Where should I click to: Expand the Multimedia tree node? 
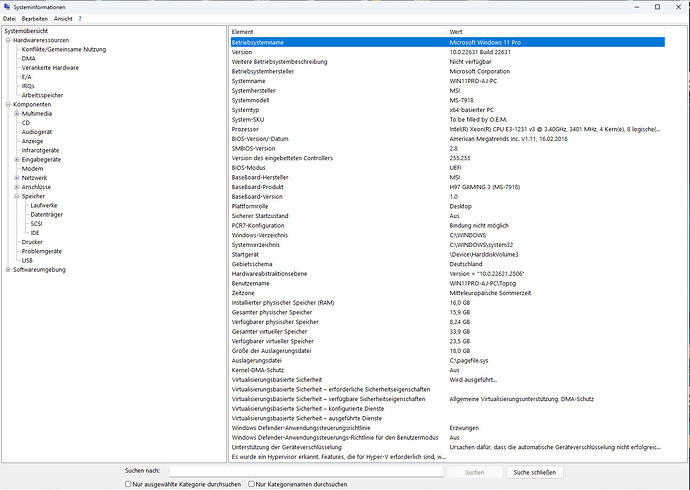[17, 114]
